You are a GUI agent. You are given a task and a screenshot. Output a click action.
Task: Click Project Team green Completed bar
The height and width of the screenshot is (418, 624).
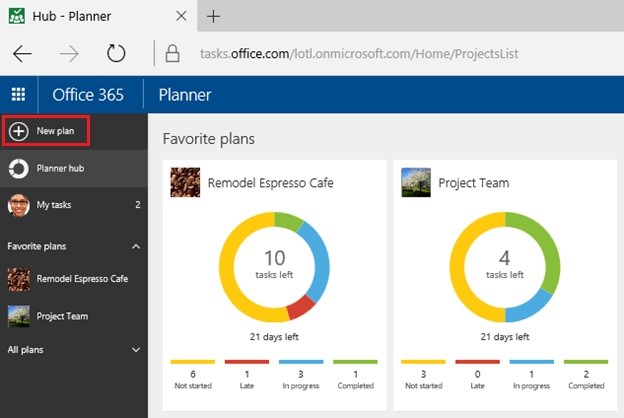pos(586,362)
